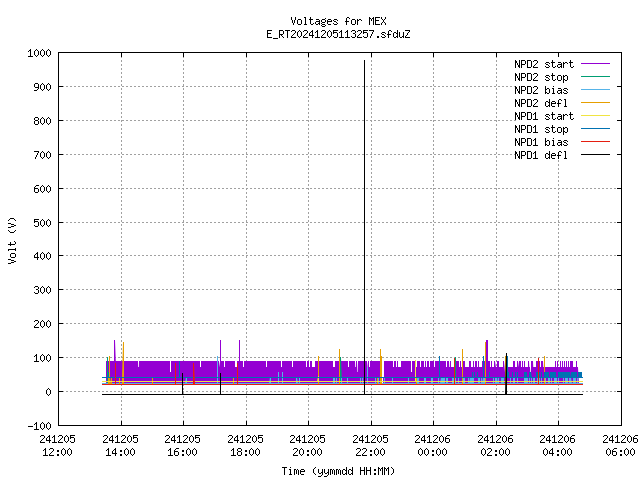
Task: Click the 'Time (yymmdd HH:MM)' x-axis label
Action: coord(338,471)
